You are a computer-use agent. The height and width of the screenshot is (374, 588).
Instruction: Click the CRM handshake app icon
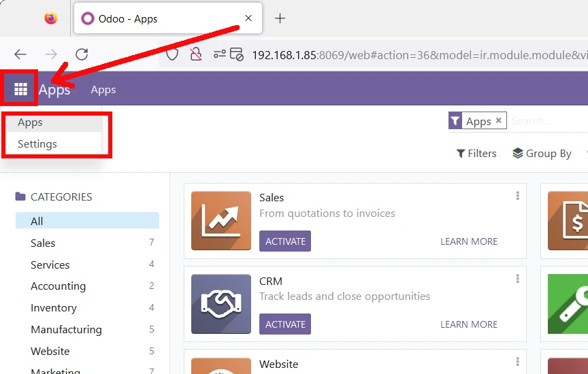click(x=221, y=304)
